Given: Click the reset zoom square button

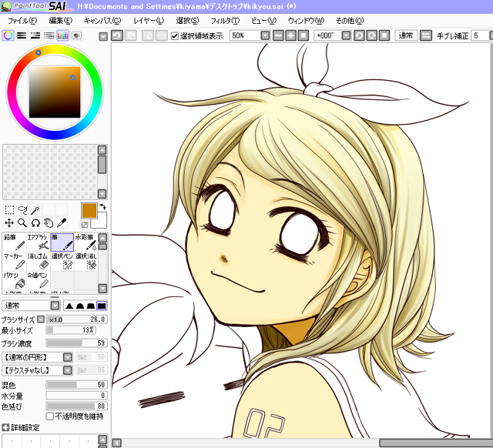Looking at the screenshot, I should (303, 35).
